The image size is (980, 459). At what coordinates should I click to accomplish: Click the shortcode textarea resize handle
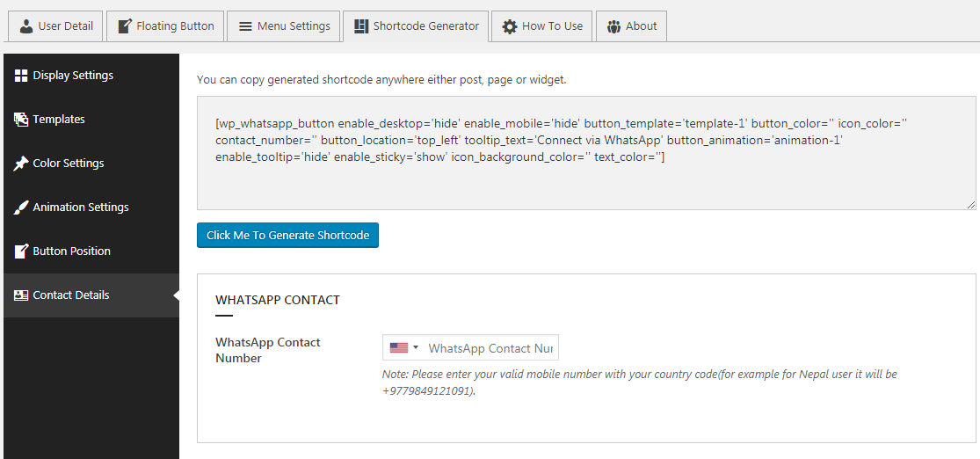tap(971, 205)
